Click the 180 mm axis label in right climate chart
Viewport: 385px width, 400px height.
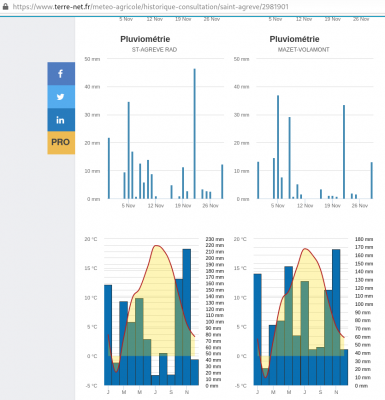tap(364, 239)
